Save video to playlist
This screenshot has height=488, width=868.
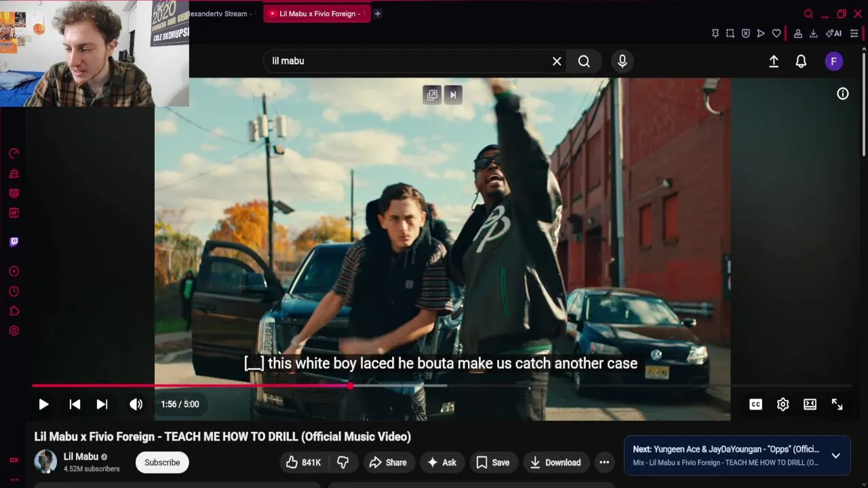click(x=493, y=462)
